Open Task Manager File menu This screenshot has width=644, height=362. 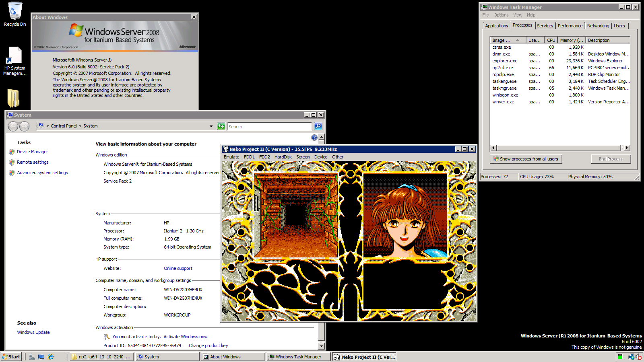[x=485, y=15]
